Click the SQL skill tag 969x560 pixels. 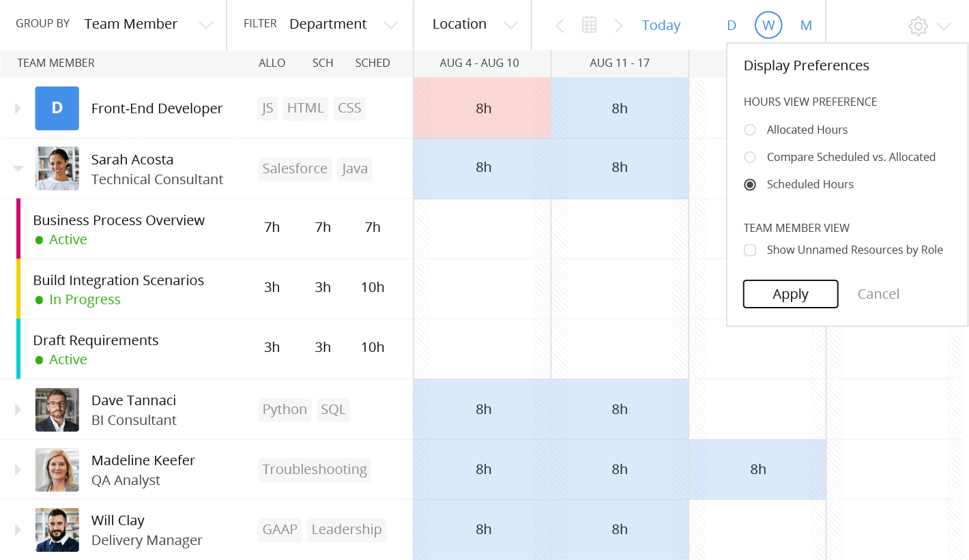pyautogui.click(x=333, y=409)
